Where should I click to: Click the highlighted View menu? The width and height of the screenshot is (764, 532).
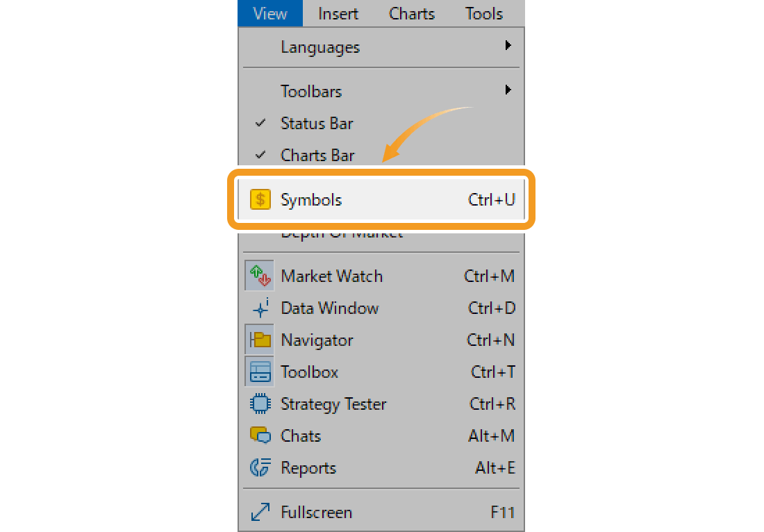pyautogui.click(x=270, y=13)
